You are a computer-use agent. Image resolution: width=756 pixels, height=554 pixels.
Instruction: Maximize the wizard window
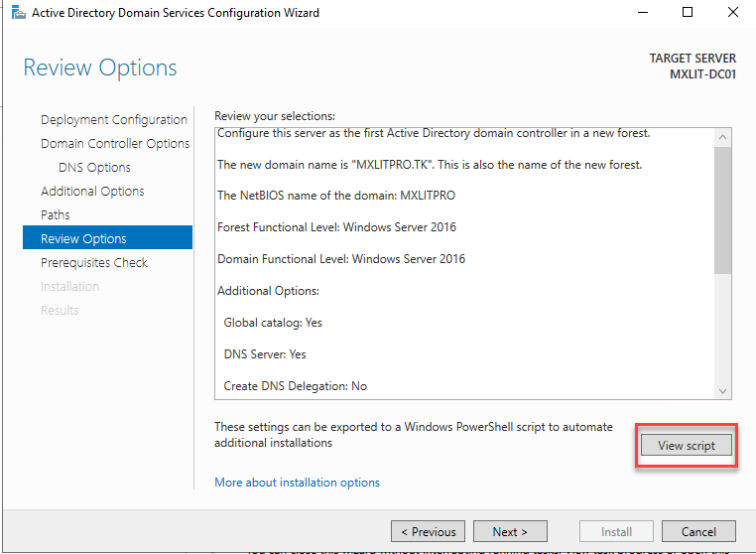click(688, 14)
